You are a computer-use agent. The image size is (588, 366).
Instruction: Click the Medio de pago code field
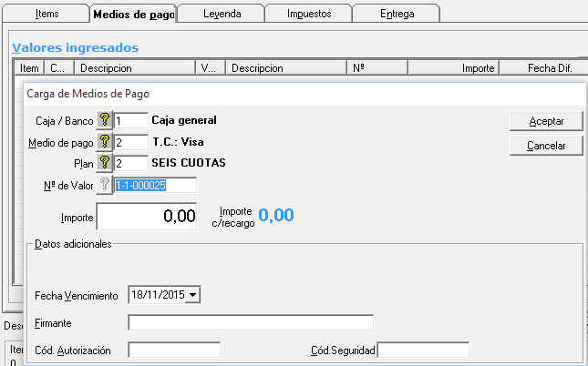(x=131, y=142)
